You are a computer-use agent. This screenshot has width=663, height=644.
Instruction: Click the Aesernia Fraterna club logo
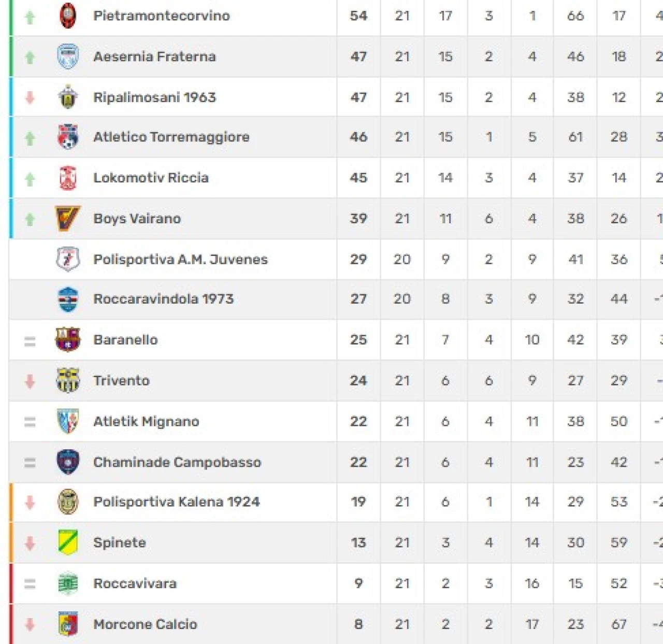(68, 56)
